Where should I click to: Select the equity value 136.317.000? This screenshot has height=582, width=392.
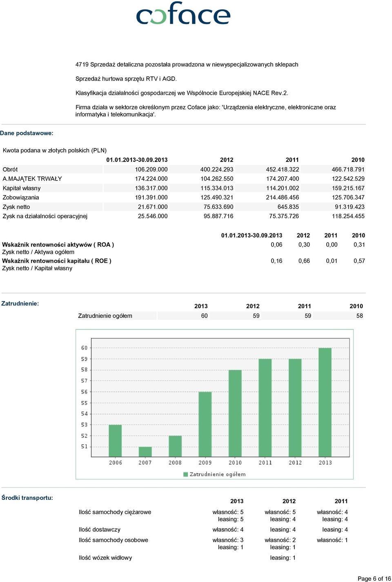(151, 188)
